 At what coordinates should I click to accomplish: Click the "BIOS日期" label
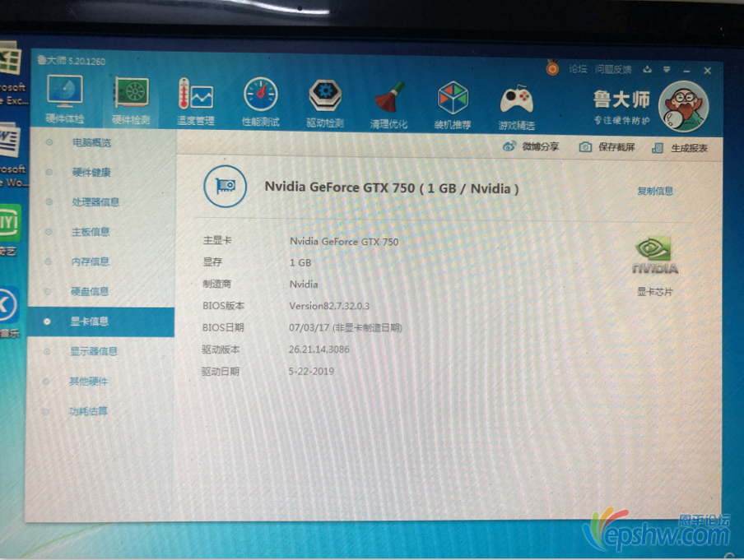[223, 327]
